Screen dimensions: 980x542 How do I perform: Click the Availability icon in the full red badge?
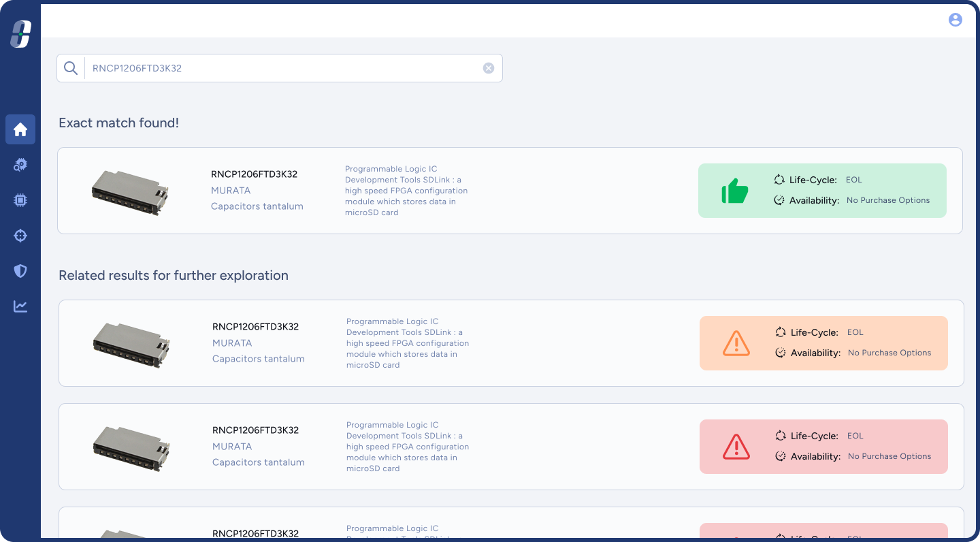point(781,456)
